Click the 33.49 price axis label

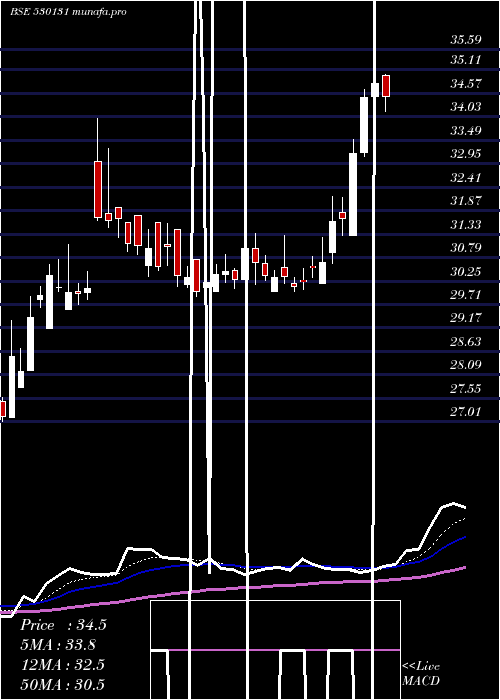(466, 131)
